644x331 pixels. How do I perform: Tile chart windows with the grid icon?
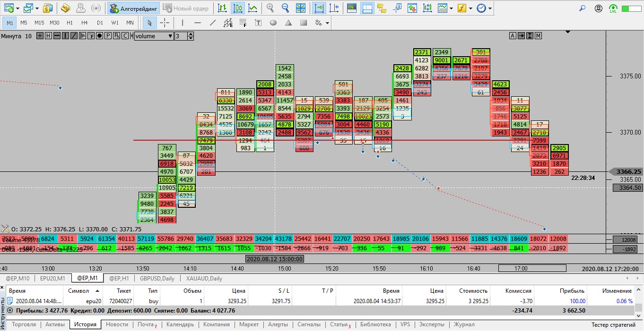pyautogui.click(x=301, y=8)
